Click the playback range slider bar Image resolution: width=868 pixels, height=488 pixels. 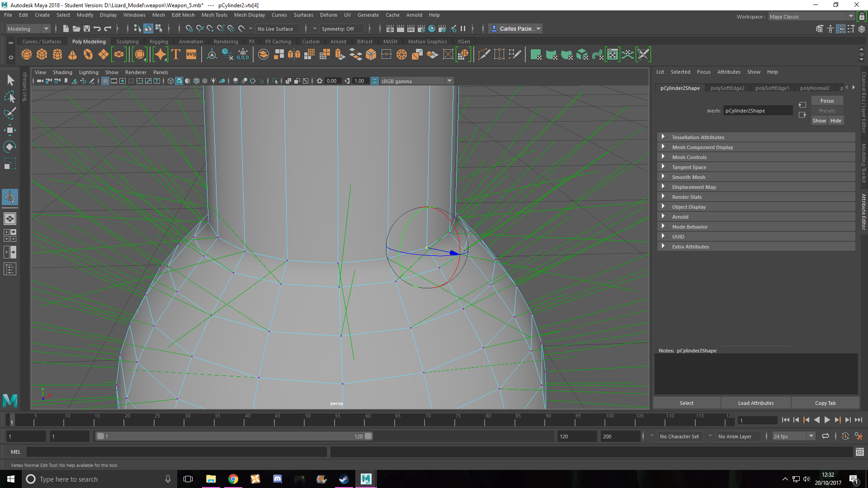(234, 436)
